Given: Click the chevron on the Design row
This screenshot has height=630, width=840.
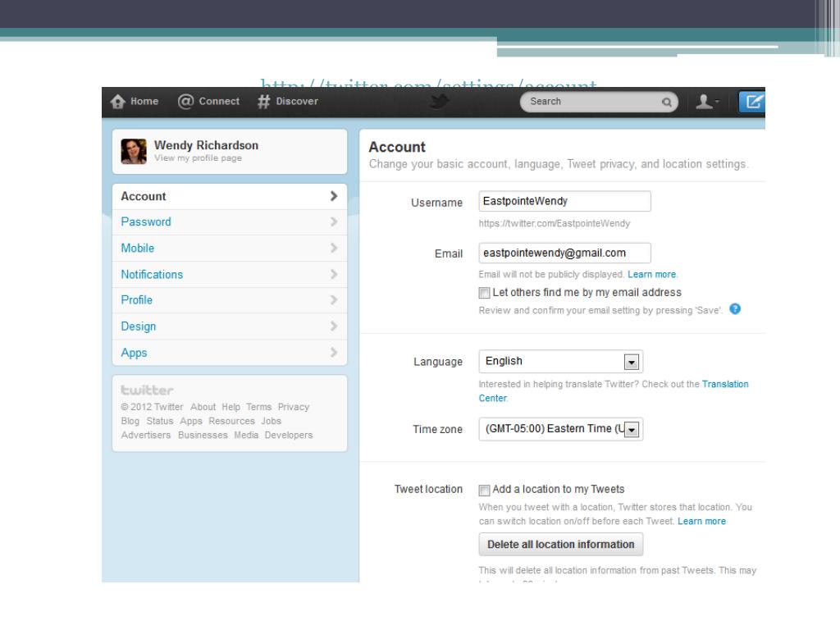Looking at the screenshot, I should (334, 326).
